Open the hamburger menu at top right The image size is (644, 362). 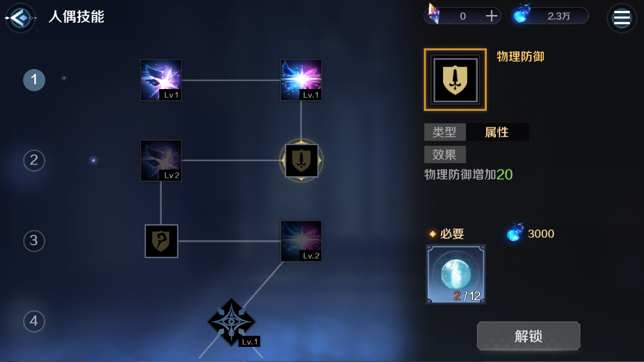[x=621, y=18]
